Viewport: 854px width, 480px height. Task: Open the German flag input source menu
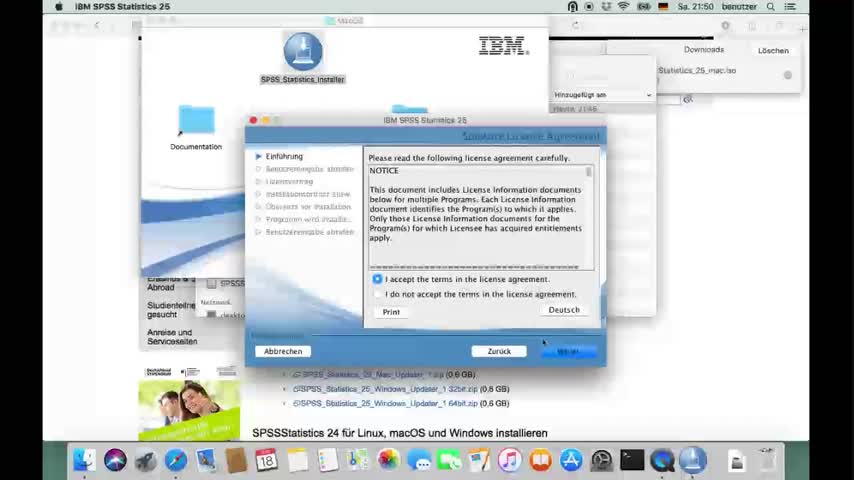pos(662,7)
